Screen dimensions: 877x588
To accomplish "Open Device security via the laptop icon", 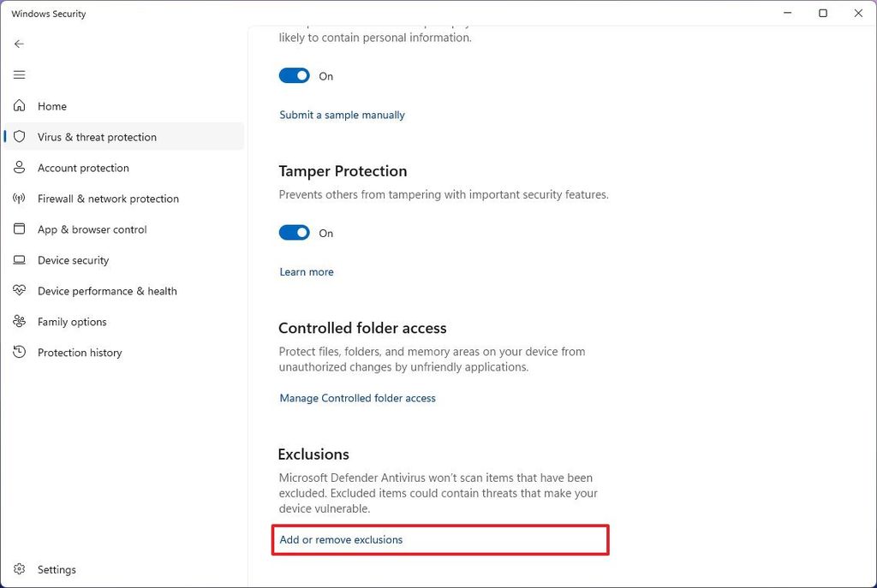I will pyautogui.click(x=19, y=260).
